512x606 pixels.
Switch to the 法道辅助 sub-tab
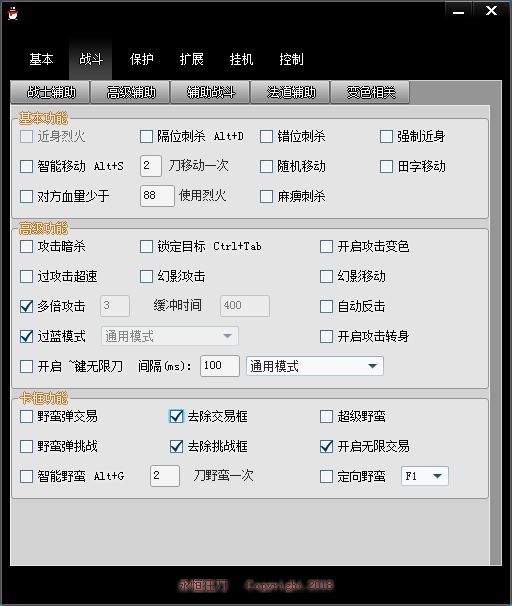tap(291, 92)
